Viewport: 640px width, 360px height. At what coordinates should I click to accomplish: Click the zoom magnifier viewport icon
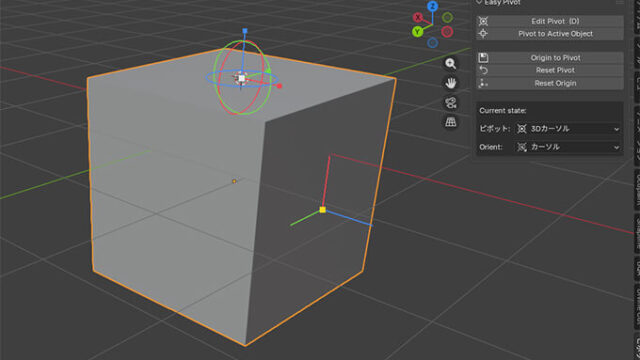451,64
